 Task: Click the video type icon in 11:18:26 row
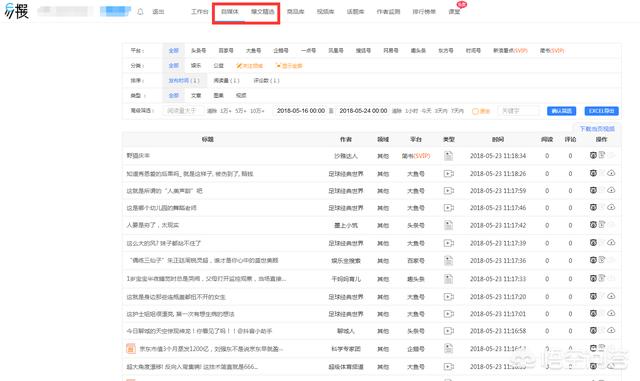[x=449, y=174]
